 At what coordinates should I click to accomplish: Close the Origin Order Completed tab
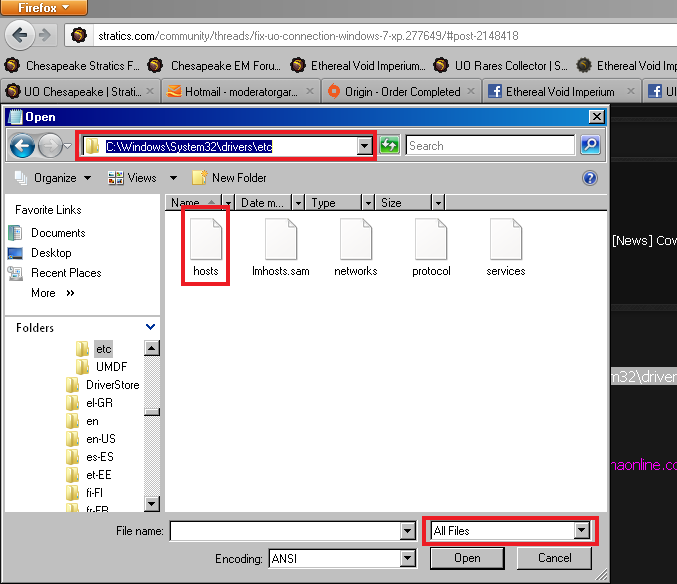point(471,91)
